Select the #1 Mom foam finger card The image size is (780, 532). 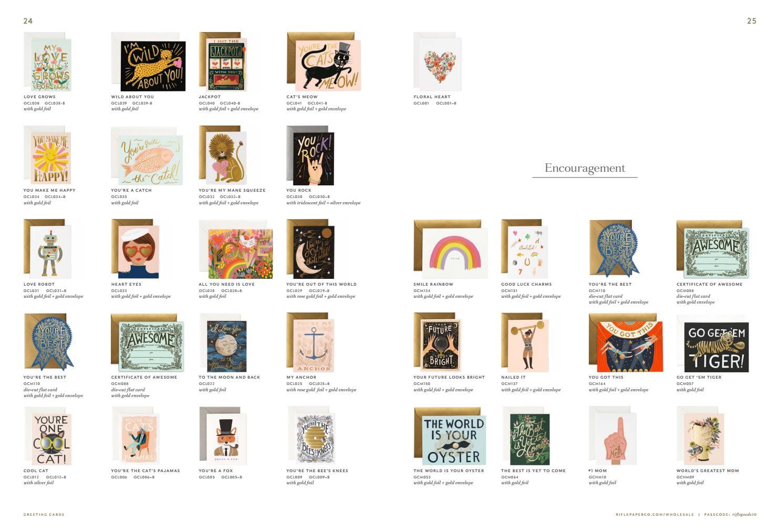click(612, 436)
